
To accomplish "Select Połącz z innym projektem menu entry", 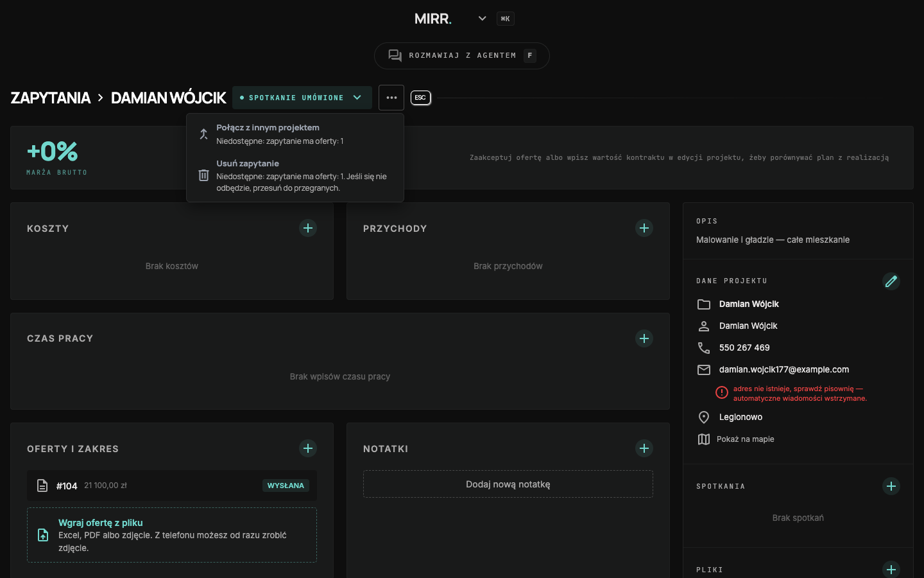I will [x=295, y=134].
